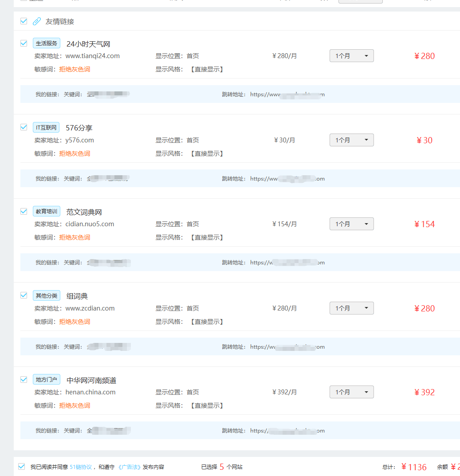Uncheck the 组词典 row checkbox

point(24,295)
